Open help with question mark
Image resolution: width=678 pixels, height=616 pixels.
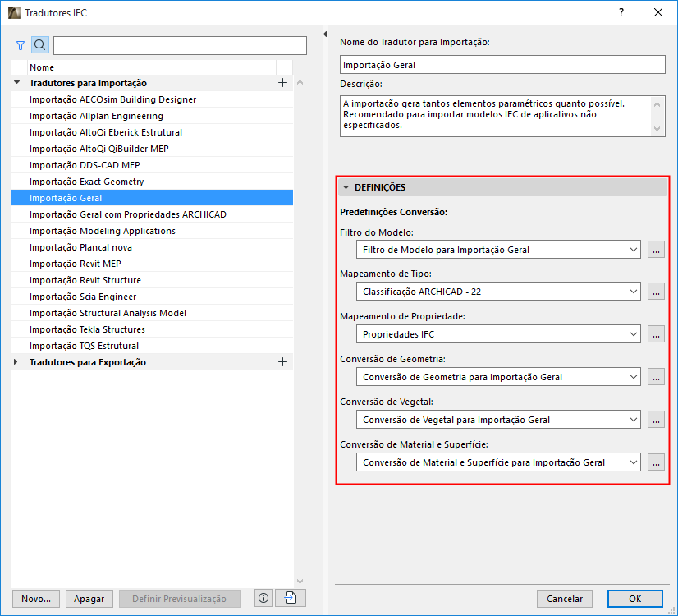click(621, 12)
